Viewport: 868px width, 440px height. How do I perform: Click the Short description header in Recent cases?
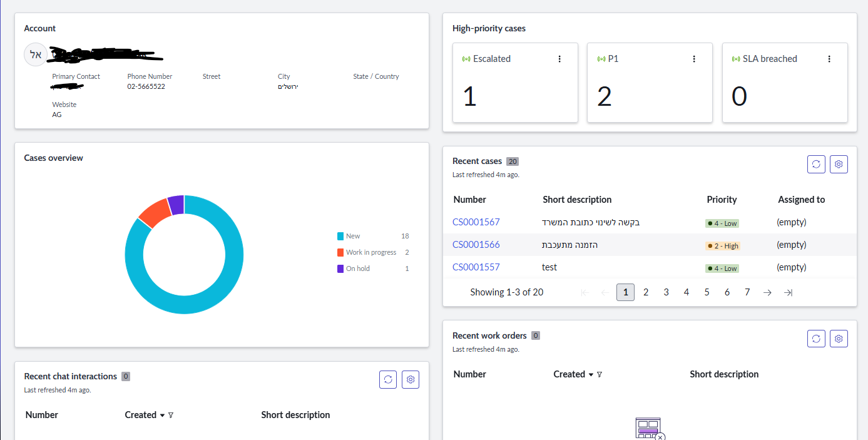point(577,200)
